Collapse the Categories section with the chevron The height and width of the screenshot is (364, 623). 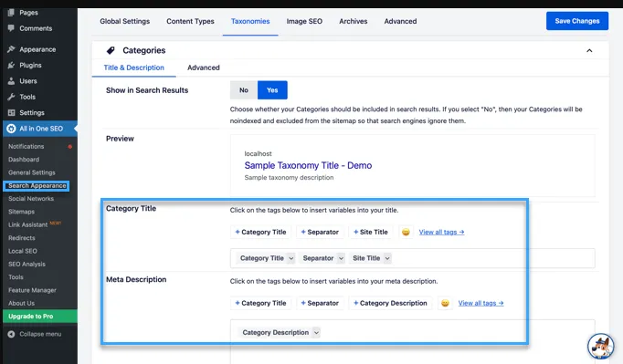click(589, 50)
